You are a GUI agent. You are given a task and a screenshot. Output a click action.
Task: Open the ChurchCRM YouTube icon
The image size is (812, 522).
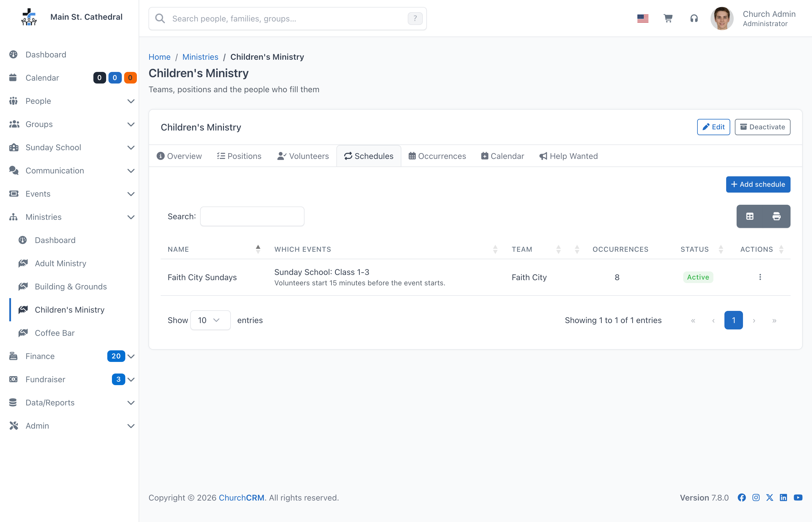798,497
